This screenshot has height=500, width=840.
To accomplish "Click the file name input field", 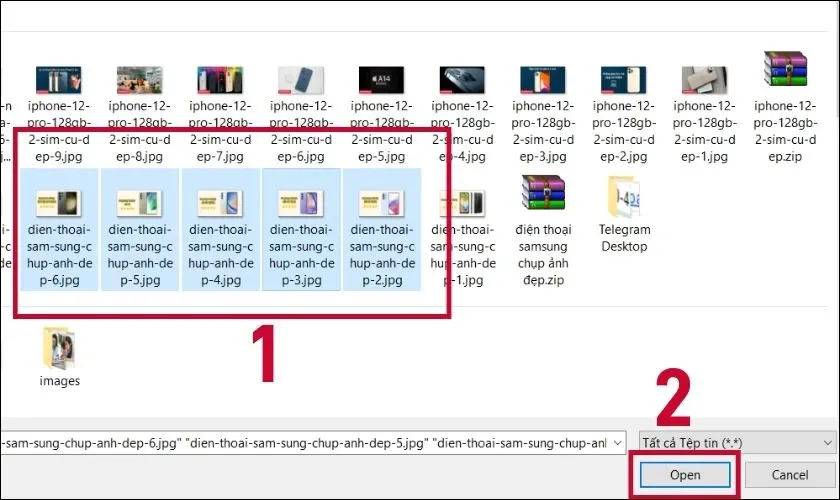I will click(313, 443).
